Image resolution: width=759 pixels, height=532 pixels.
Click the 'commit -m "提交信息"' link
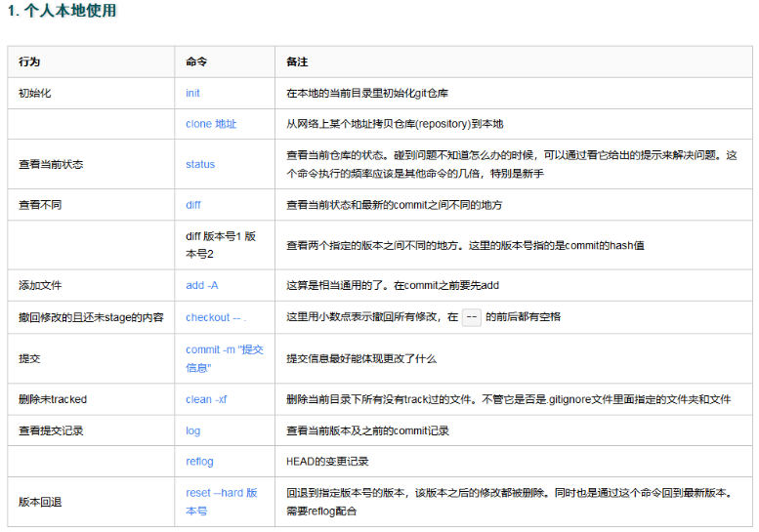tap(224, 358)
